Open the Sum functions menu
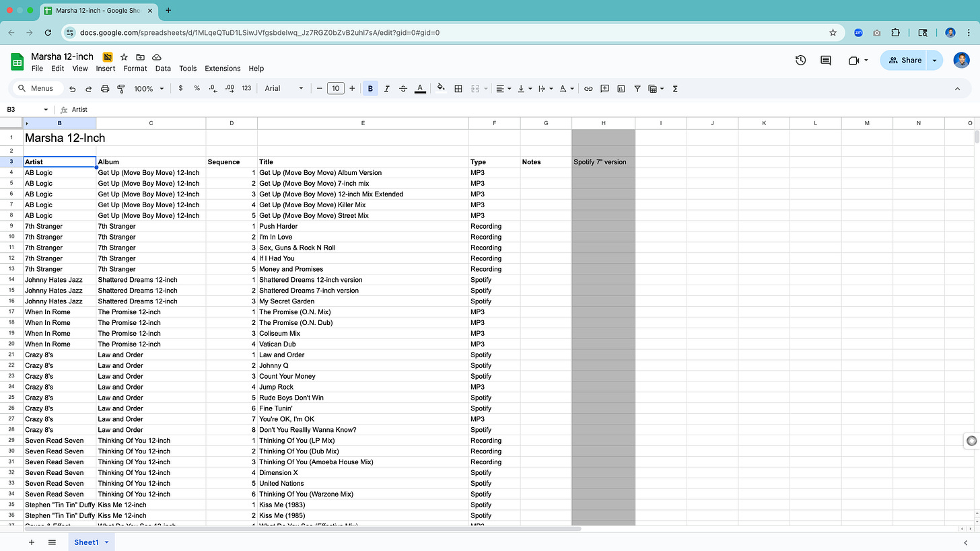Image resolution: width=980 pixels, height=551 pixels. point(674,88)
